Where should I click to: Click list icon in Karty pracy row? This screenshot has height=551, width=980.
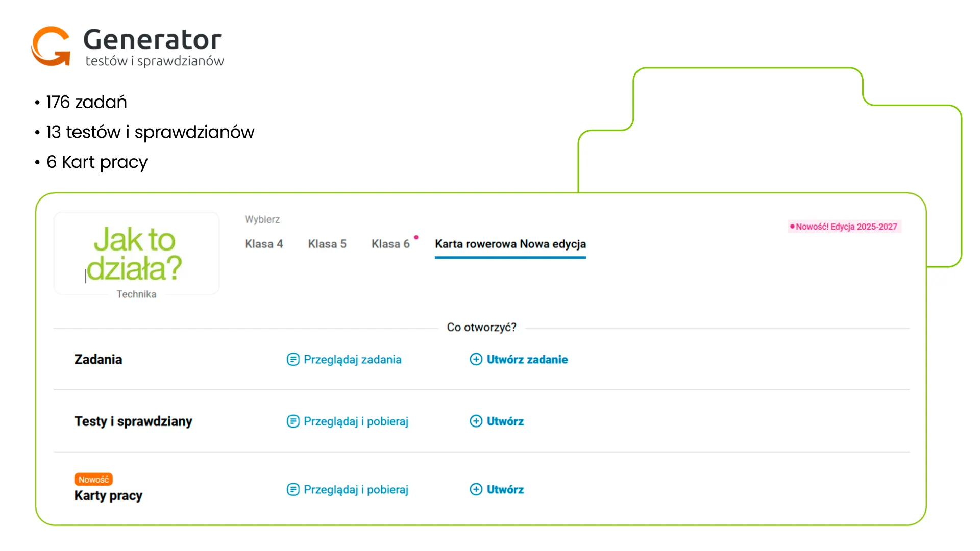293,490
